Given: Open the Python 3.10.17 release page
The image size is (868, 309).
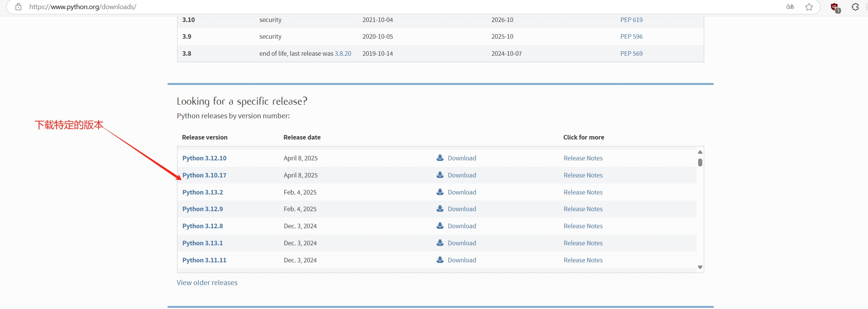Looking at the screenshot, I should (204, 175).
